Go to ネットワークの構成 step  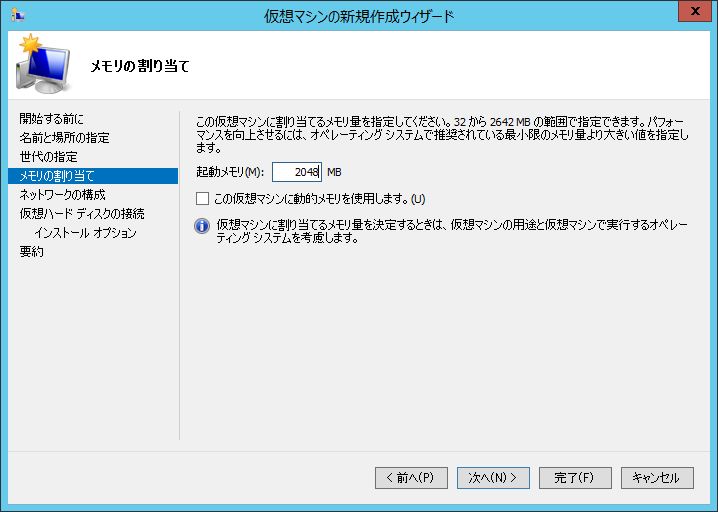click(x=62, y=195)
